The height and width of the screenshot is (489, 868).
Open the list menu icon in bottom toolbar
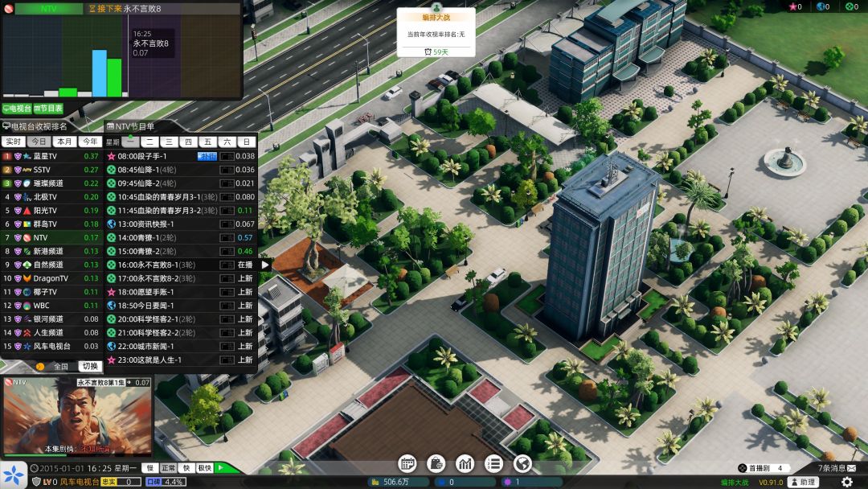tap(494, 463)
